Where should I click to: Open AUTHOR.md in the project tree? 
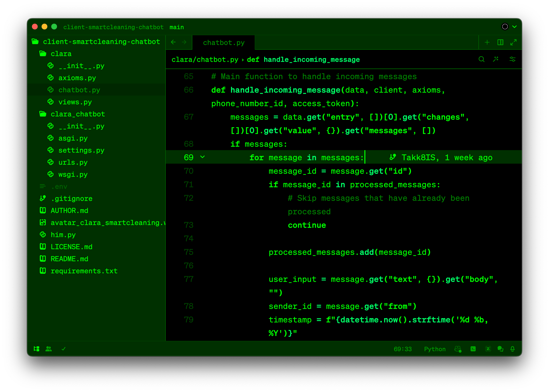pyautogui.click(x=96, y=210)
